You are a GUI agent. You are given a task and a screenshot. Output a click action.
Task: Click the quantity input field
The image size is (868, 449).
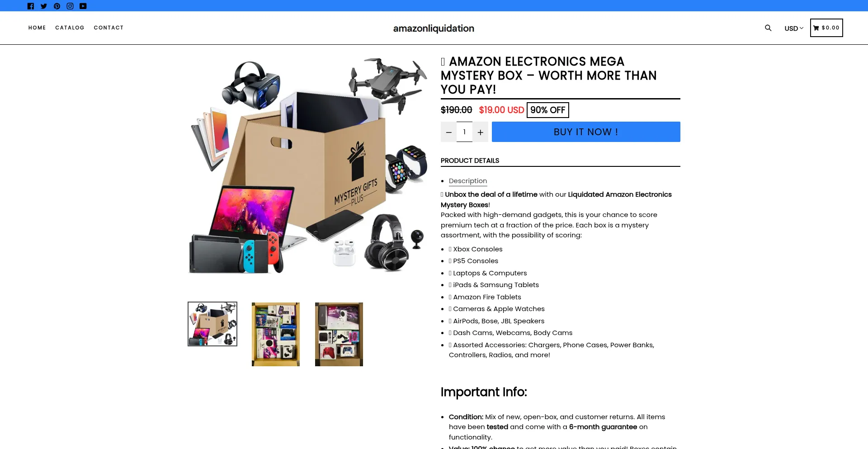(464, 132)
